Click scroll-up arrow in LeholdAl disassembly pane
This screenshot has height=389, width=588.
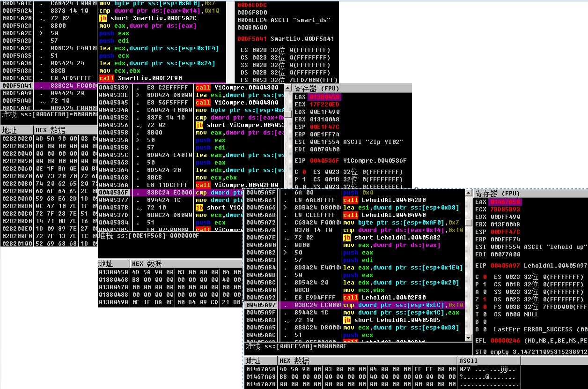[x=468, y=193]
